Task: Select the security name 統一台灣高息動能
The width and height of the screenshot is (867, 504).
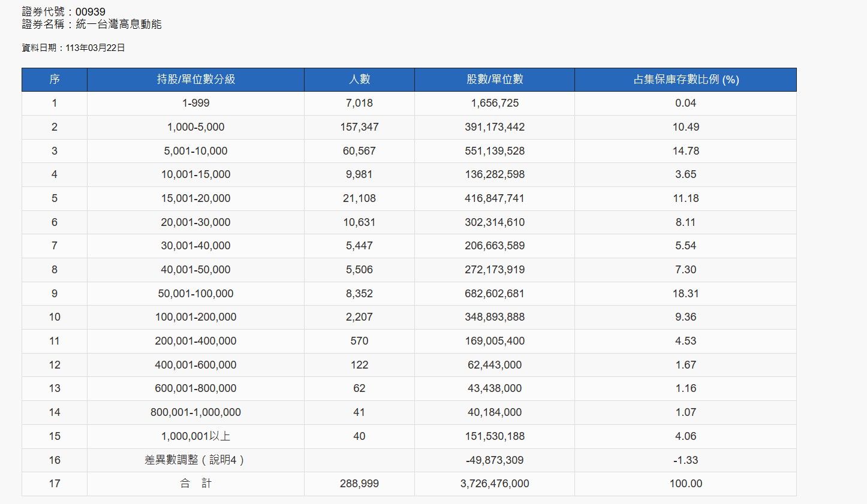Action: click(x=119, y=25)
